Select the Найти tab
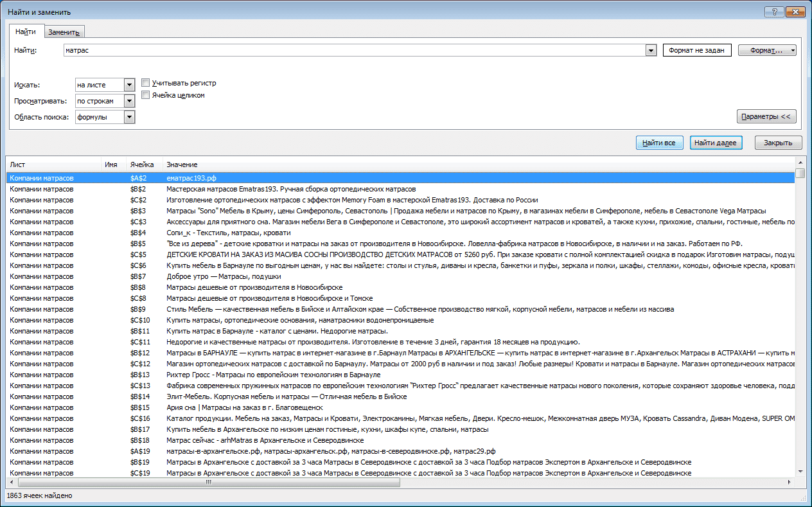Image resolution: width=812 pixels, height=507 pixels. [26, 31]
